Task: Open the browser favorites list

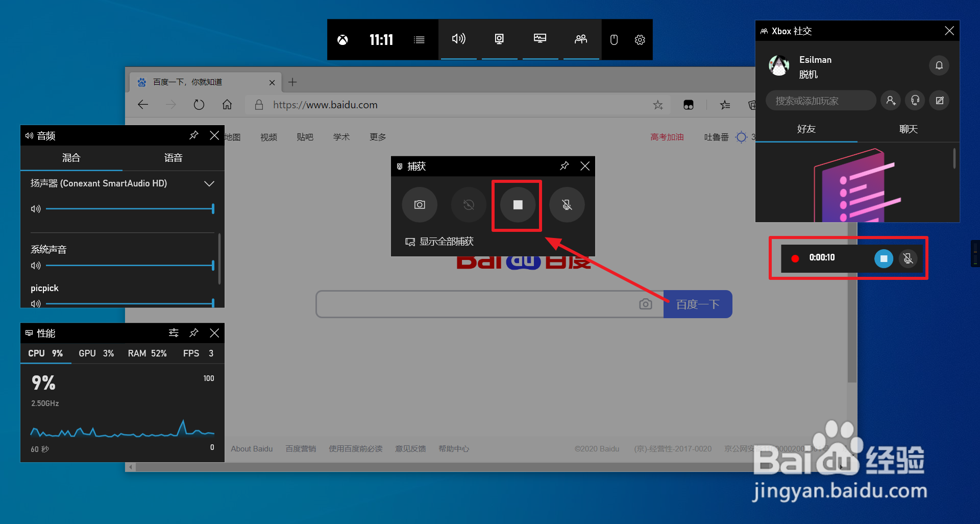Action: point(725,105)
